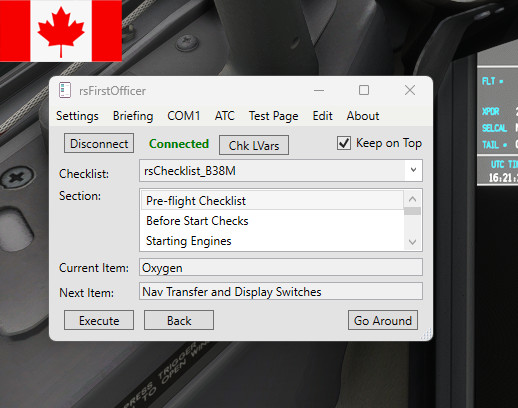Expand the Checklist dropdown arrow

pos(413,170)
